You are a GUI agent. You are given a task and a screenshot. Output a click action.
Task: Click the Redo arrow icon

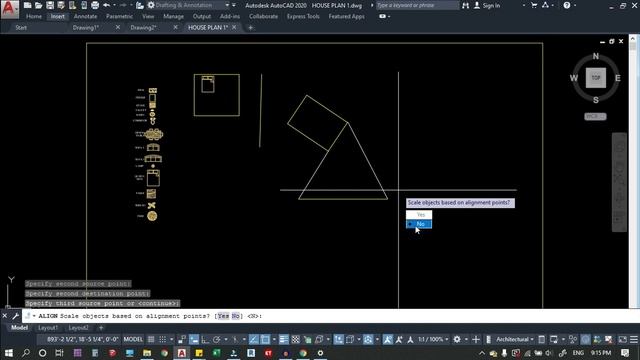(x=122, y=5)
